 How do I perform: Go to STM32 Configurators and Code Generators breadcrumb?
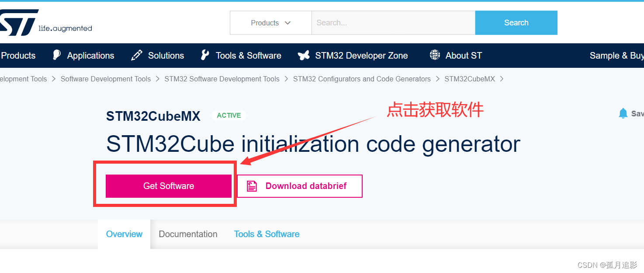pyautogui.click(x=362, y=79)
